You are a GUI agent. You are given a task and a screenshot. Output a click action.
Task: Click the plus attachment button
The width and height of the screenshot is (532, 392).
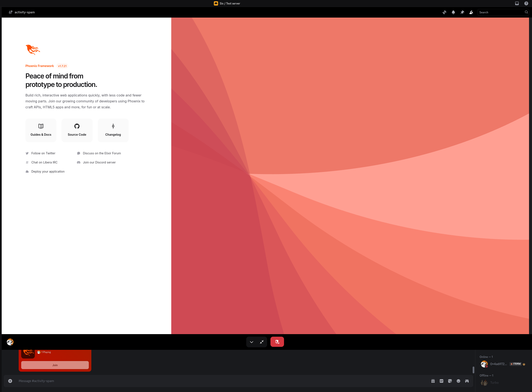(10, 381)
